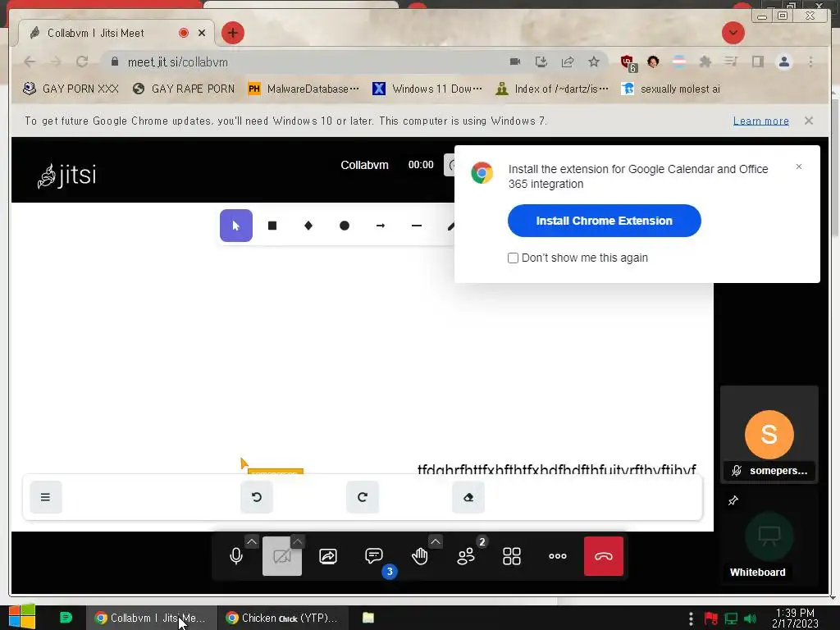This screenshot has height=630, width=840.
Task: Expand video settings chevron above camera
Action: tap(298, 541)
